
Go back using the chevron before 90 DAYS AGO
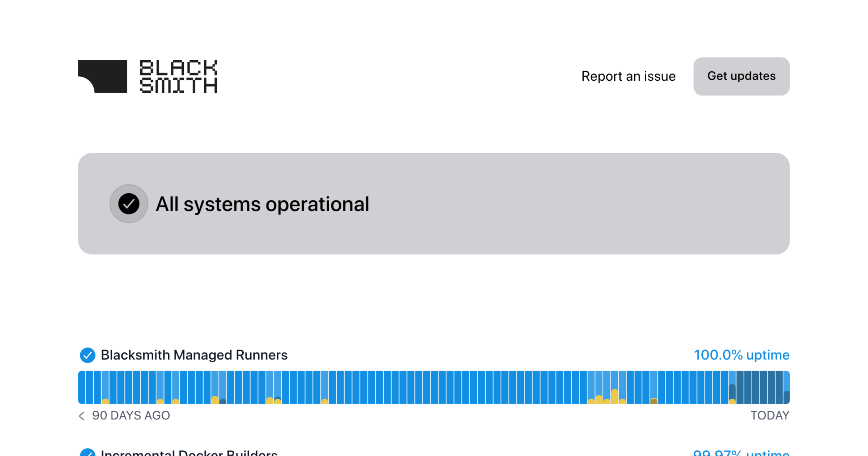click(82, 416)
